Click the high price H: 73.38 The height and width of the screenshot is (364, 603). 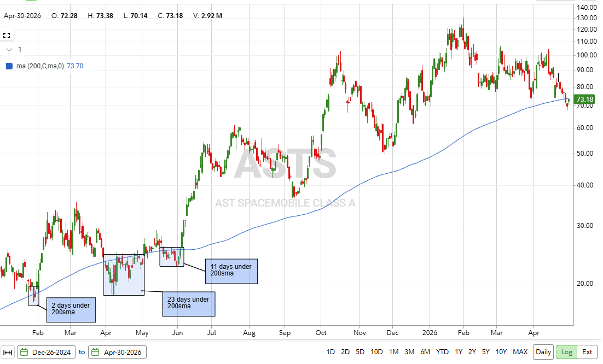(x=100, y=16)
